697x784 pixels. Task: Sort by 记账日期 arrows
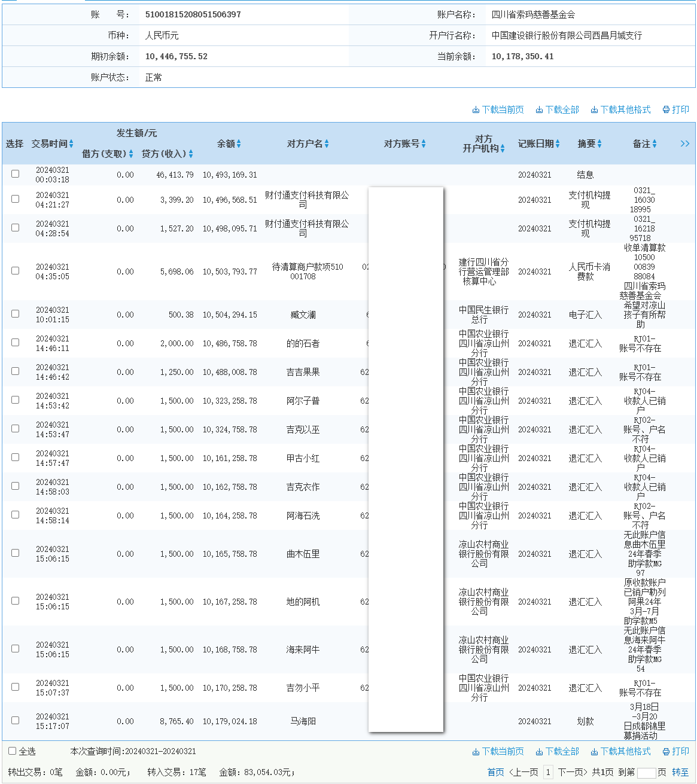coord(558,144)
